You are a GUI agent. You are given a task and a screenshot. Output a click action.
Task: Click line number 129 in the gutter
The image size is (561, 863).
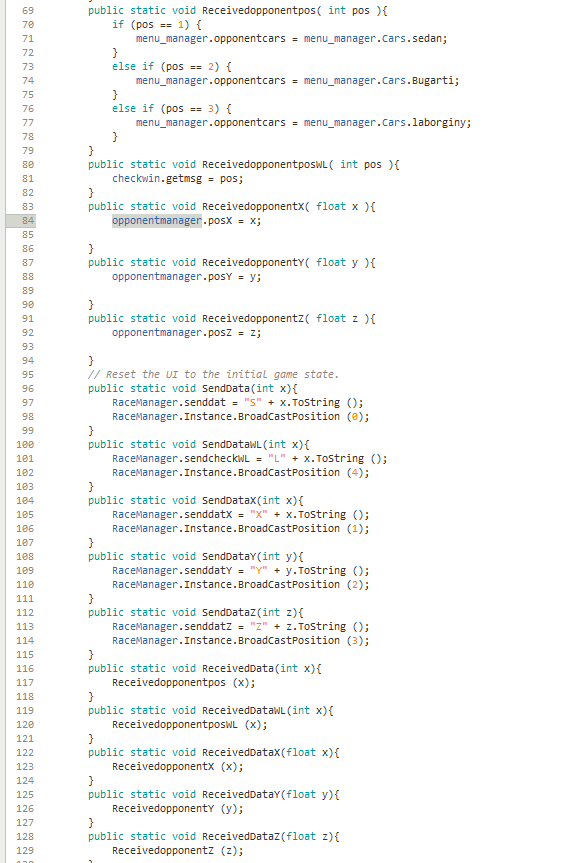pyautogui.click(x=25, y=851)
